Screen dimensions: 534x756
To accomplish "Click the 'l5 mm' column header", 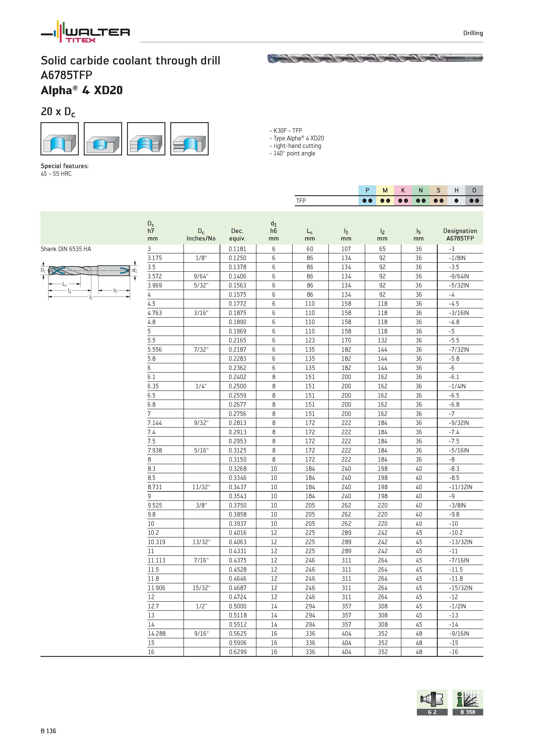I will click(x=419, y=235).
